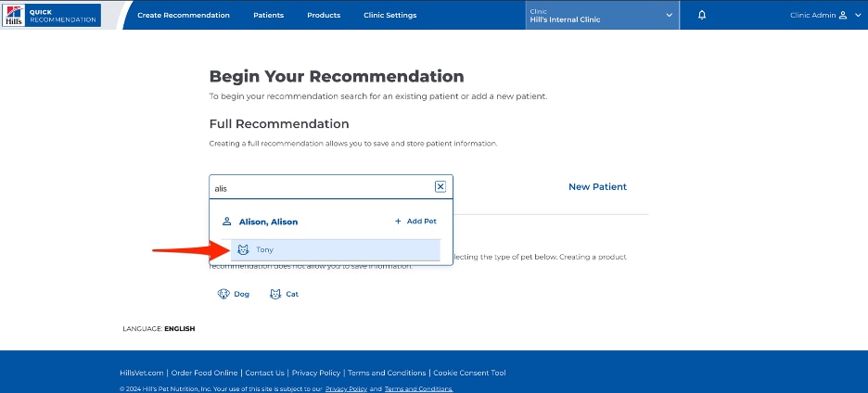868x393 pixels.
Task: Select the Dog quick recommendation icon
Action: [x=223, y=294]
